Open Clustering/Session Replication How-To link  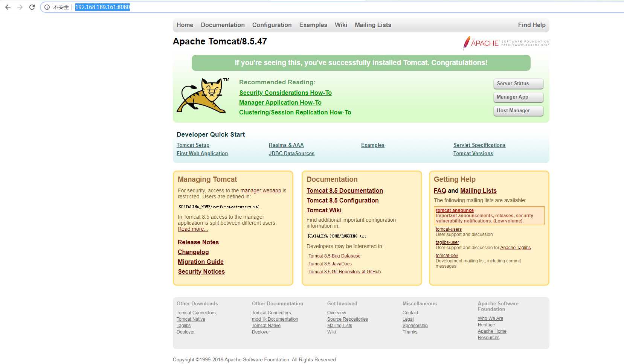(295, 112)
